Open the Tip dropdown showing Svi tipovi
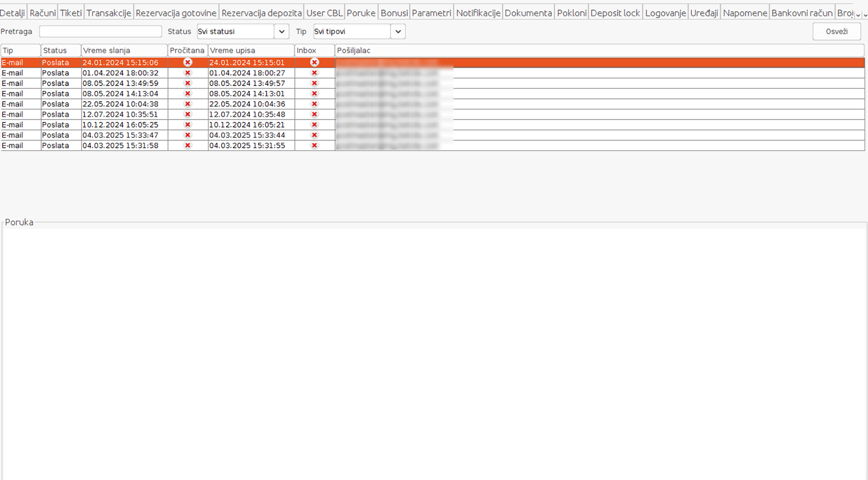 (359, 31)
